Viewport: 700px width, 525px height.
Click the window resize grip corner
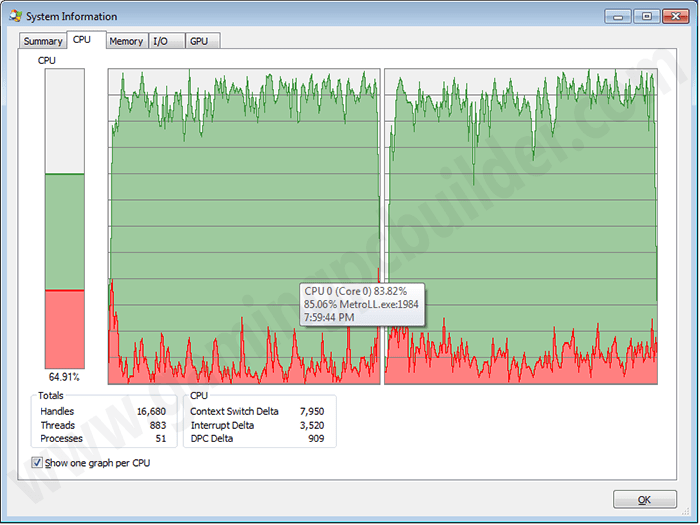tap(687, 512)
